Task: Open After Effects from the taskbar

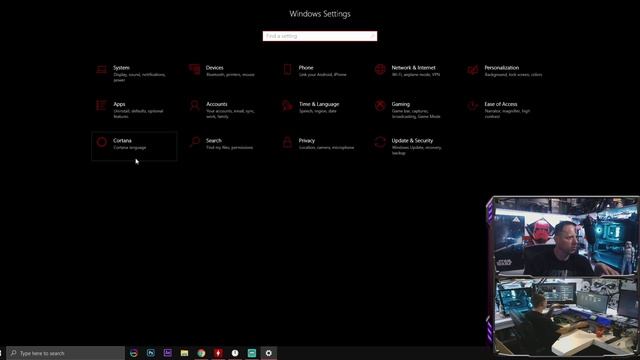Action: [167, 353]
